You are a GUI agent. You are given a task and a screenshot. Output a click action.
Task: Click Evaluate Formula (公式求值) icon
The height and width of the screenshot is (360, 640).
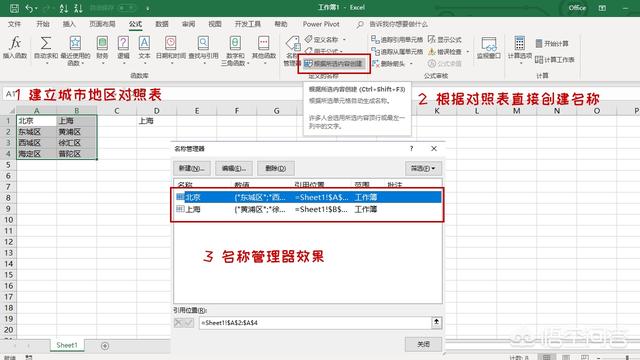tap(432, 64)
